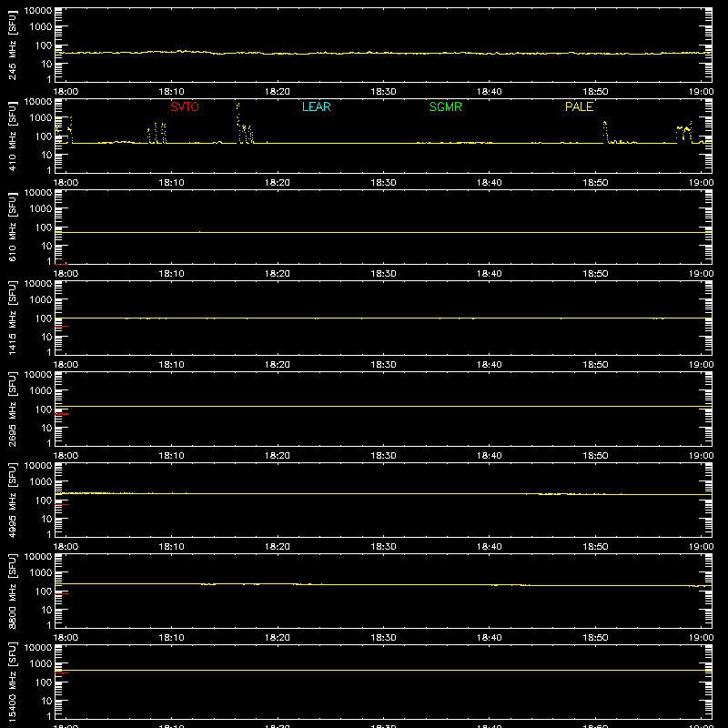Click the 10000 y-axis label of 15400 MHz plot
728x728 pixels.
pyautogui.click(x=38, y=648)
